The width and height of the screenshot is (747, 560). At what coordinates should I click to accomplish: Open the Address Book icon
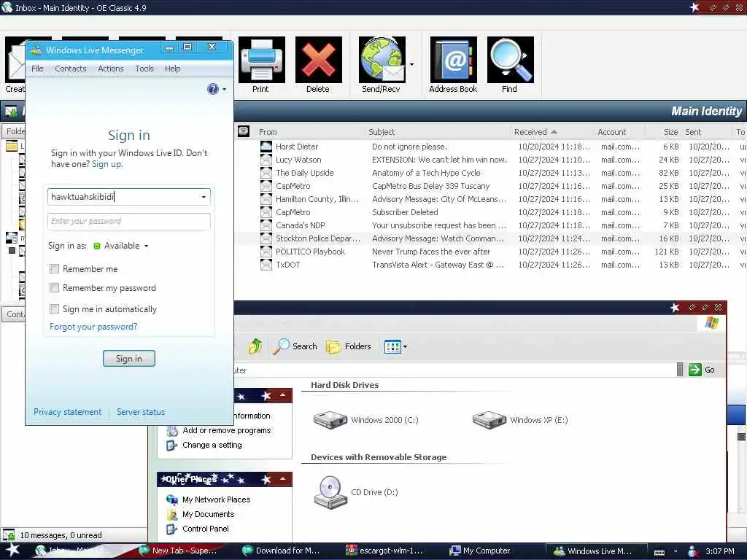click(x=453, y=60)
